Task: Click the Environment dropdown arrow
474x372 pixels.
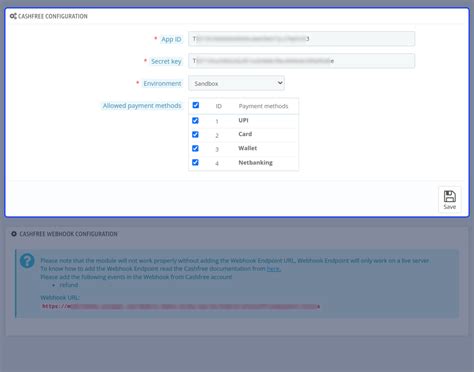Action: 280,83
